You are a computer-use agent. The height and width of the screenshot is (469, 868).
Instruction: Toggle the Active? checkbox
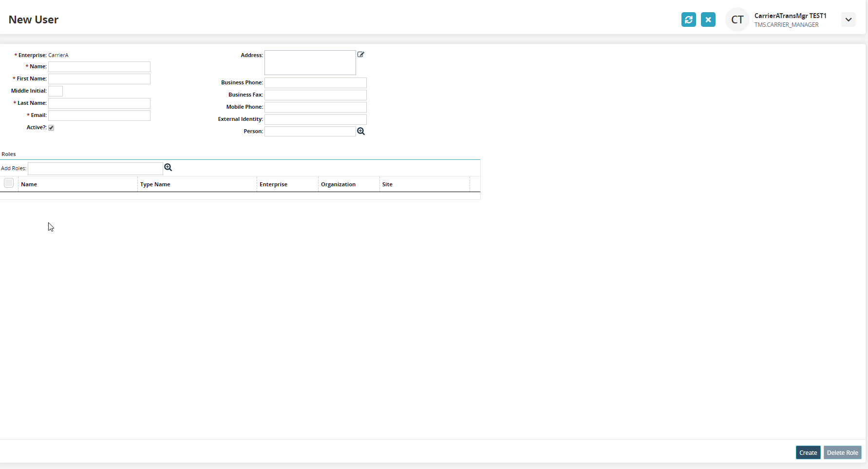(51, 128)
